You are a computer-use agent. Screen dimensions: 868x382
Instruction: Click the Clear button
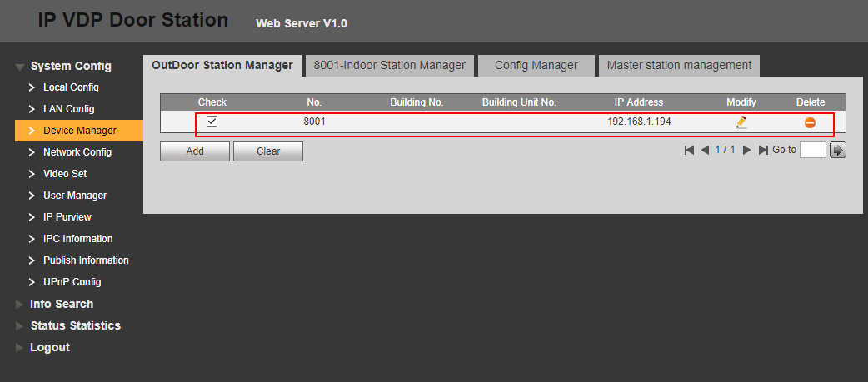coord(268,151)
